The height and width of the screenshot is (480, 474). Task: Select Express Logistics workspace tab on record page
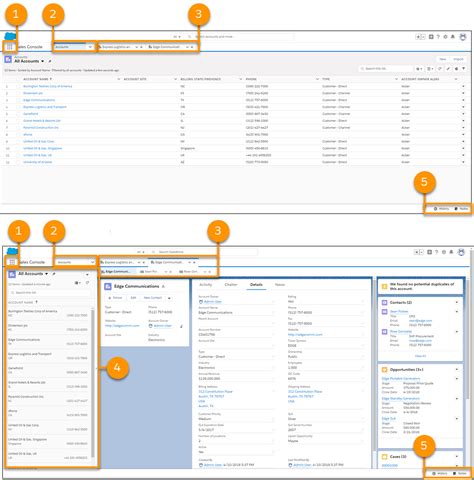click(117, 263)
